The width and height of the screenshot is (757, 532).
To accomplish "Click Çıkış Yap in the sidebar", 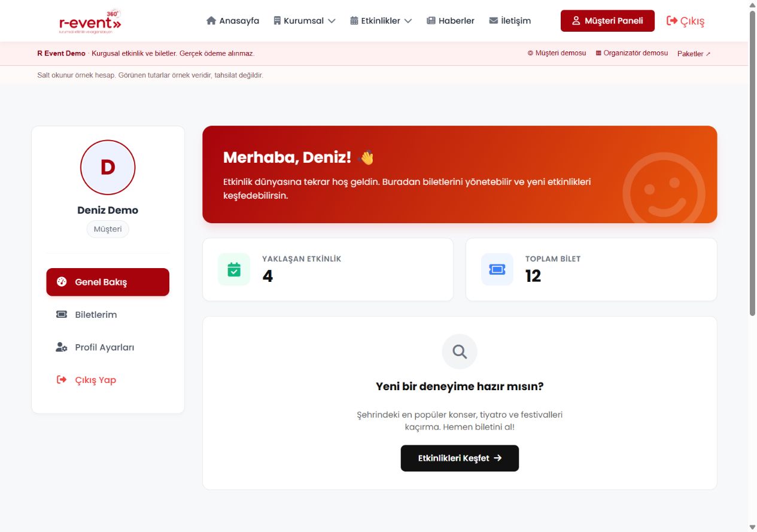I will 108,380.
